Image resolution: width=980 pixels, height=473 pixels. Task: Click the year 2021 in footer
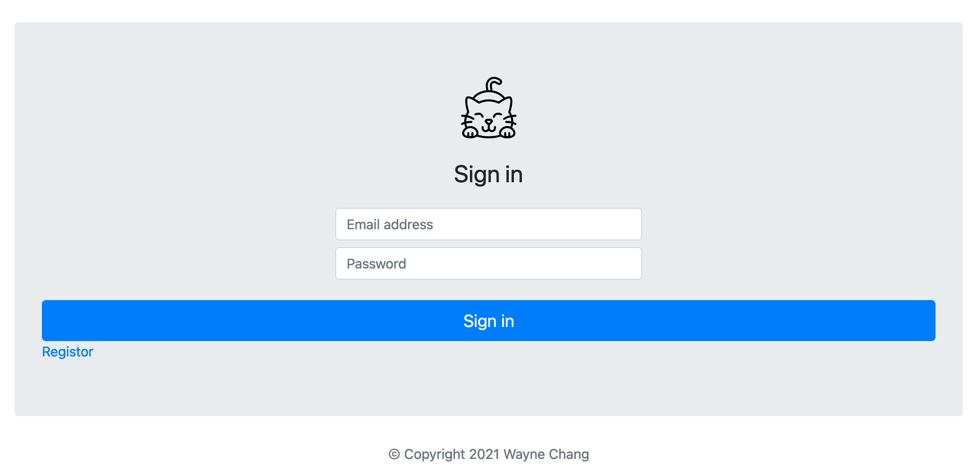[x=484, y=454]
